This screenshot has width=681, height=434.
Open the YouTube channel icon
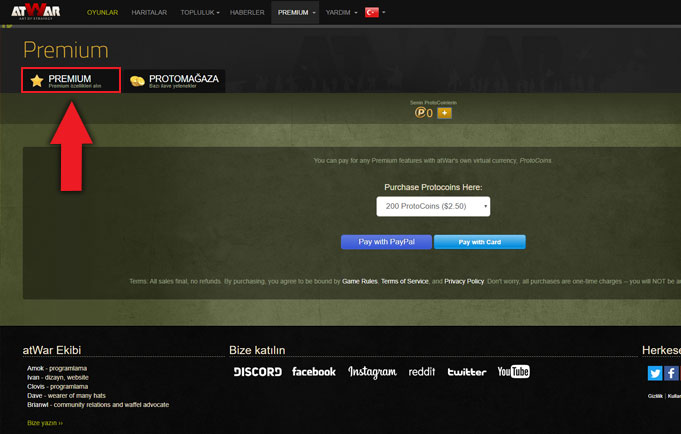point(513,372)
